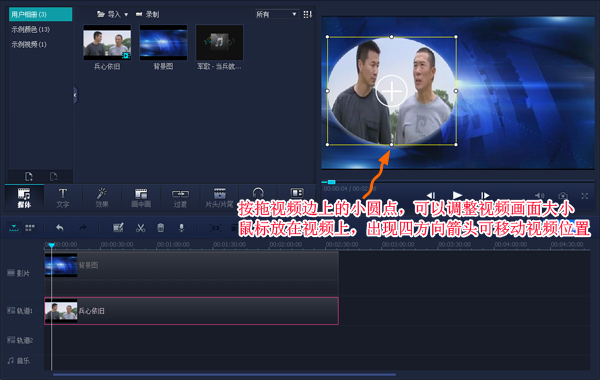600x380 pixels.
Task: Click the undo arrow
Action: point(60,228)
